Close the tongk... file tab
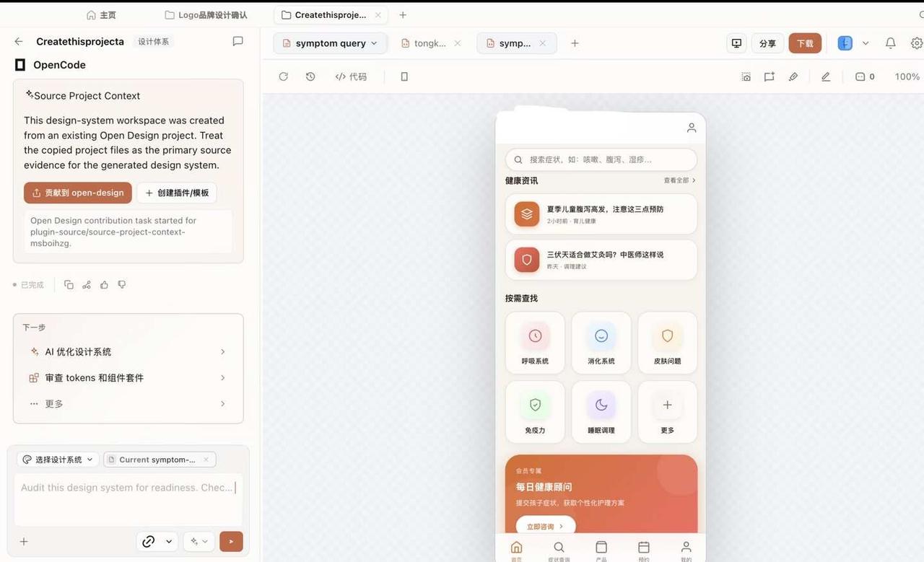This screenshot has width=924, height=562. coord(457,43)
